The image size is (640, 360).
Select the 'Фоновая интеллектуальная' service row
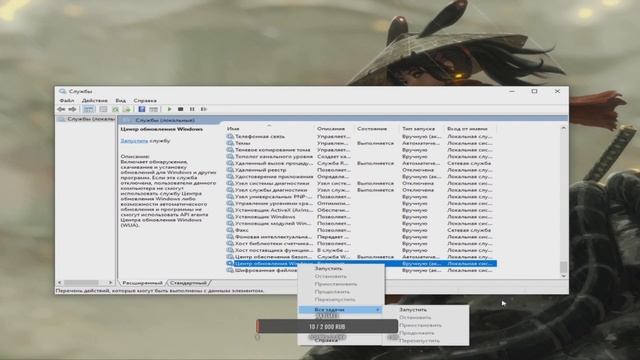point(361,237)
